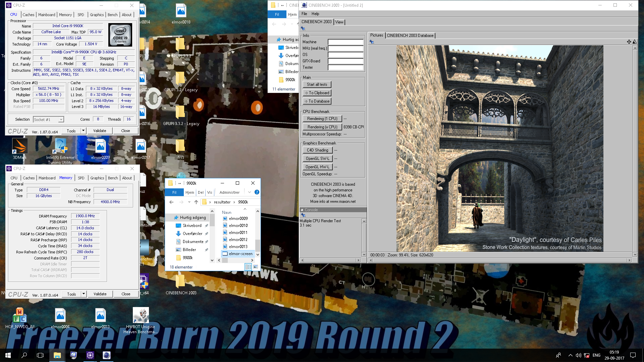Switch to CINEBENCH 2003 Database tab

coord(410,36)
